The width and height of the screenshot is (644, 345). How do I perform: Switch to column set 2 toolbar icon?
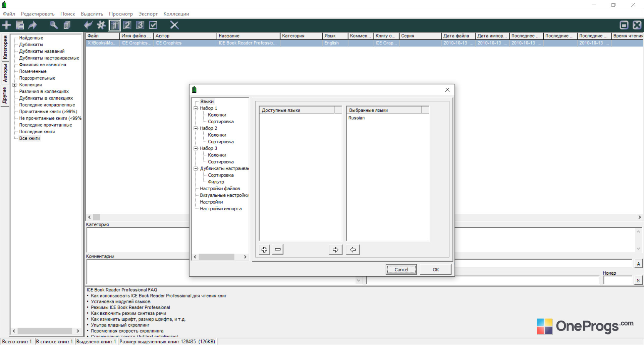(127, 25)
